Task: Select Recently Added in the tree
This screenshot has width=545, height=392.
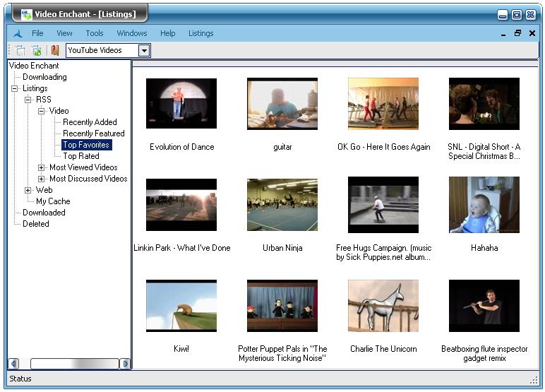Action: 90,122
